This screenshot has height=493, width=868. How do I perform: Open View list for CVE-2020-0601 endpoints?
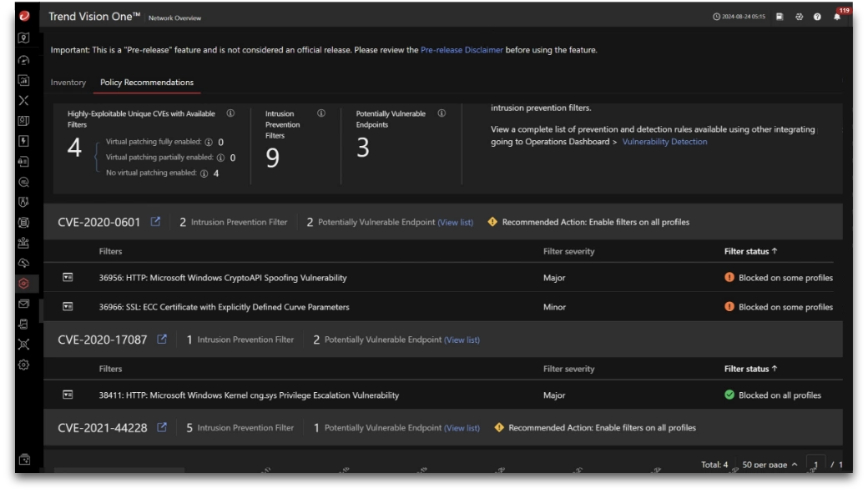click(456, 223)
